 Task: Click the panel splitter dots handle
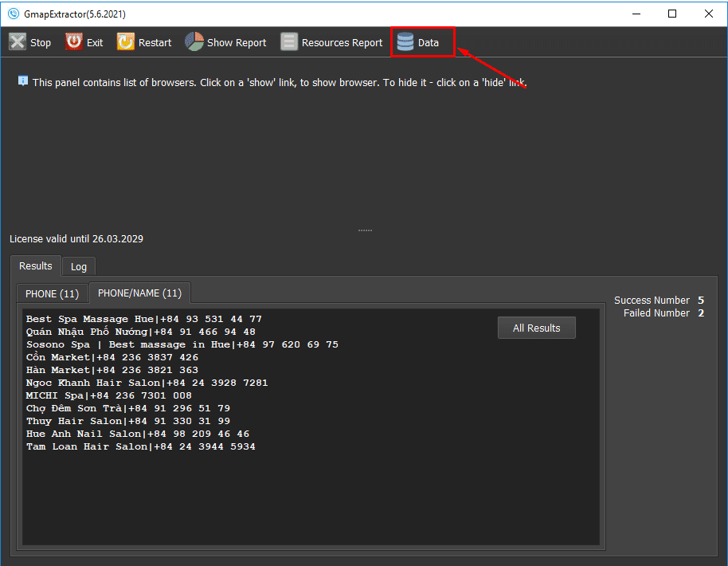(365, 230)
